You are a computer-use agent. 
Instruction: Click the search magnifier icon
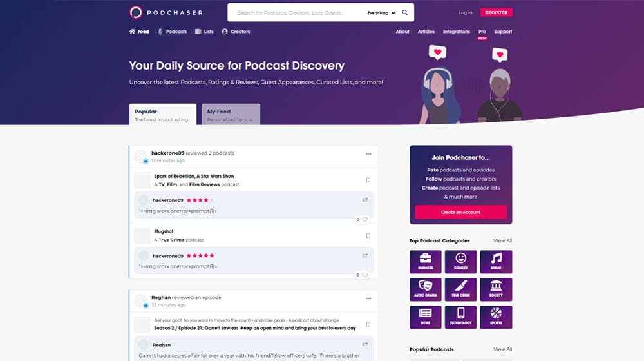click(405, 13)
